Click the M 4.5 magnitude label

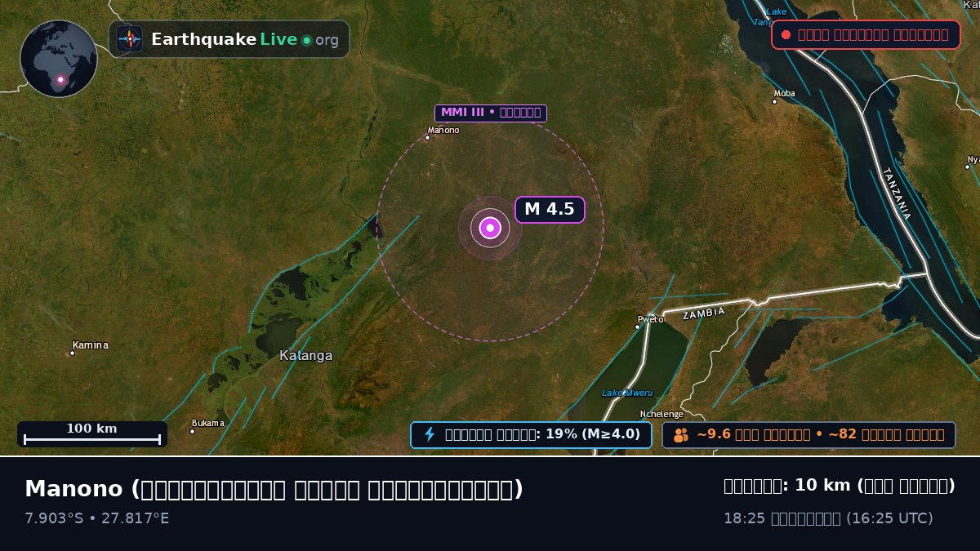(550, 210)
